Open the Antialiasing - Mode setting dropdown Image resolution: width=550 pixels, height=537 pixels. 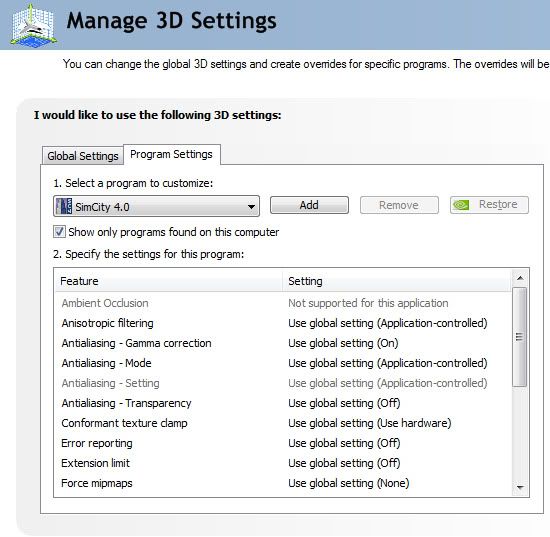tap(388, 363)
